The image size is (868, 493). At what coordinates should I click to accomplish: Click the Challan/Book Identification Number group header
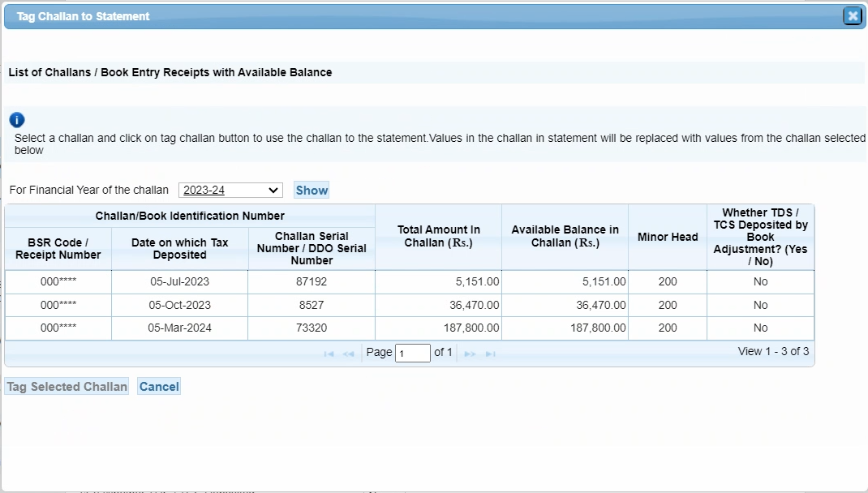[x=190, y=216]
